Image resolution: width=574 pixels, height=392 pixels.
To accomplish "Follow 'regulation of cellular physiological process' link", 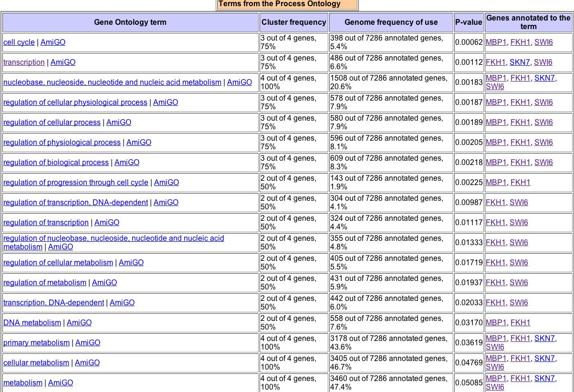I will (75, 103).
